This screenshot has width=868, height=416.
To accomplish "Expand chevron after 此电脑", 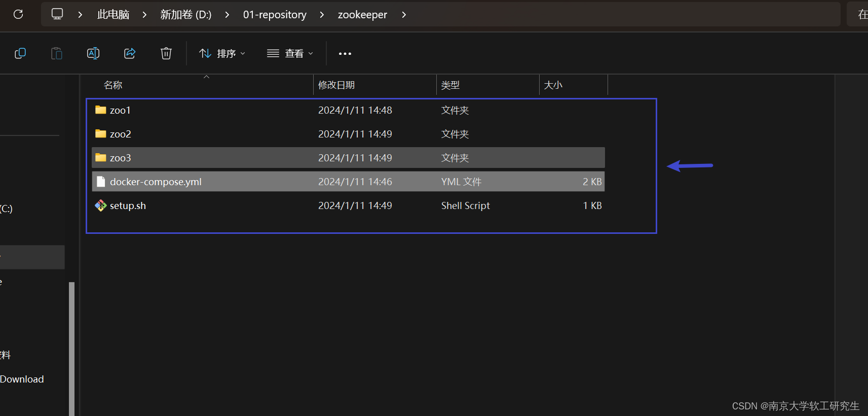I will 144,15.
